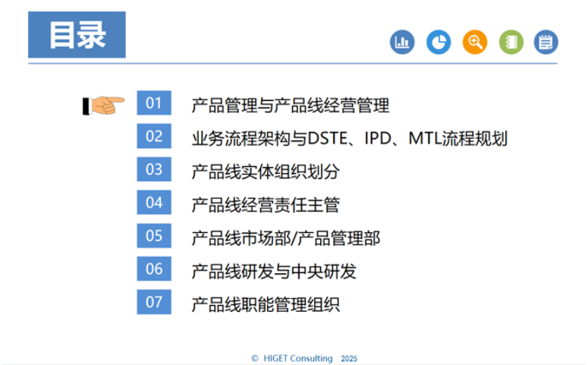Click the 目录 title box

(77, 34)
